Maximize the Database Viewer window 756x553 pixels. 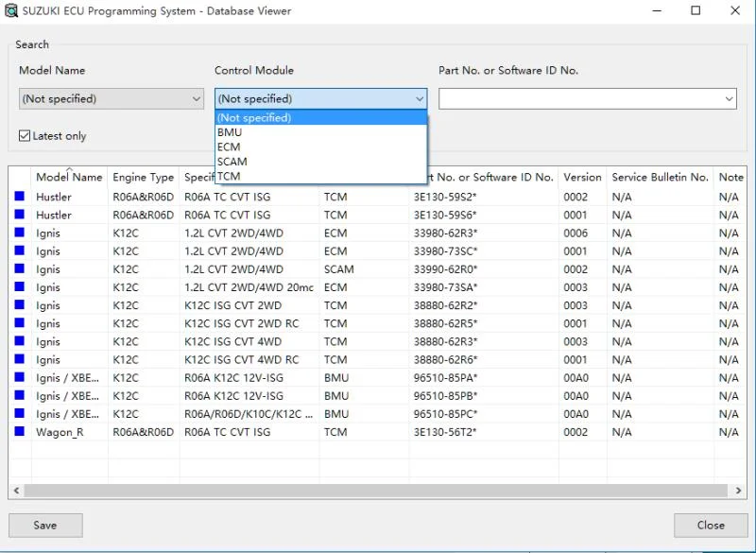click(x=696, y=10)
